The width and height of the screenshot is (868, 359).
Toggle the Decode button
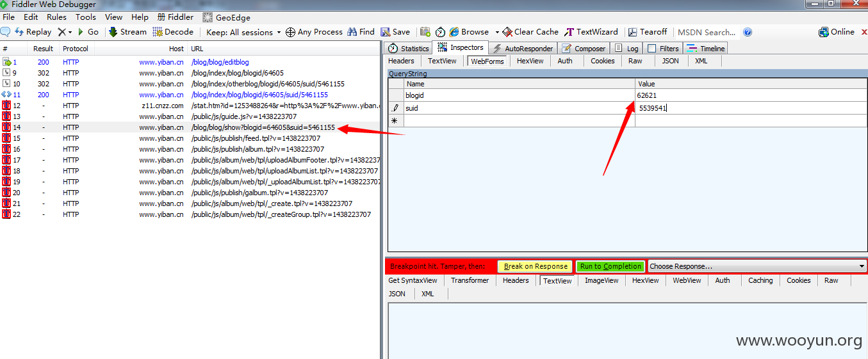173,32
